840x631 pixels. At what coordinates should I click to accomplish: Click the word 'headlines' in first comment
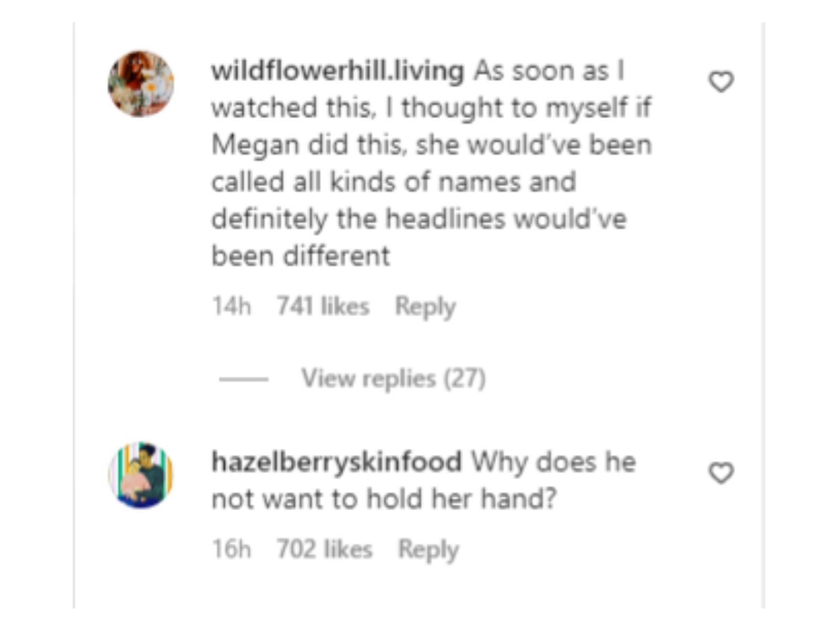click(x=445, y=219)
